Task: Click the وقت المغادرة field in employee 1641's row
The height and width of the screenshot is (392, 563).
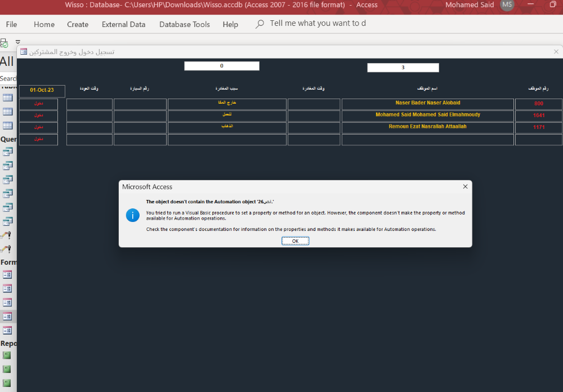Action: click(314, 115)
